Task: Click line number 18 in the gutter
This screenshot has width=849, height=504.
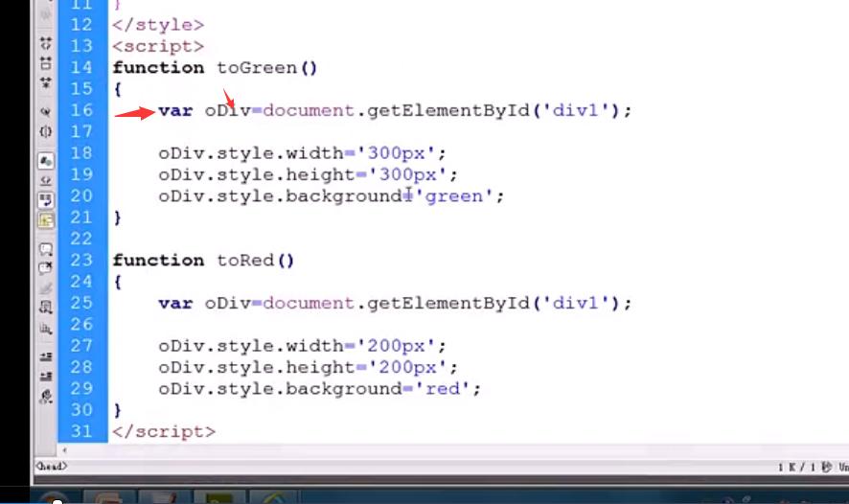Action: click(x=81, y=153)
